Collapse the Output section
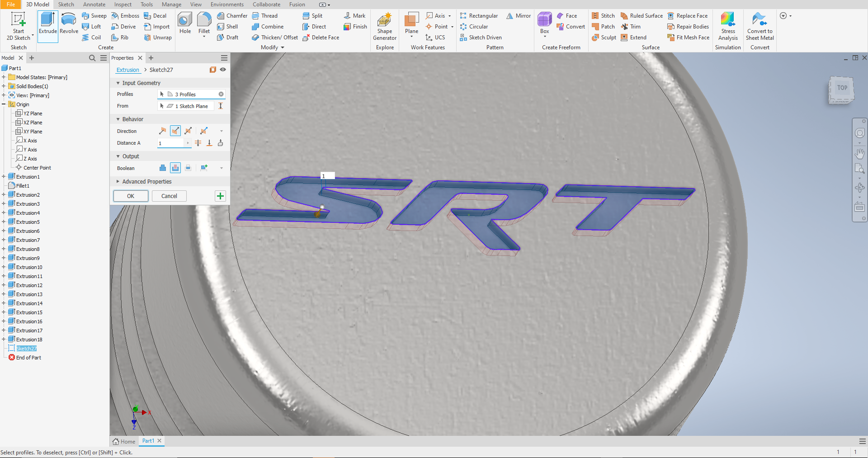Image resolution: width=868 pixels, height=458 pixels. pyautogui.click(x=118, y=156)
